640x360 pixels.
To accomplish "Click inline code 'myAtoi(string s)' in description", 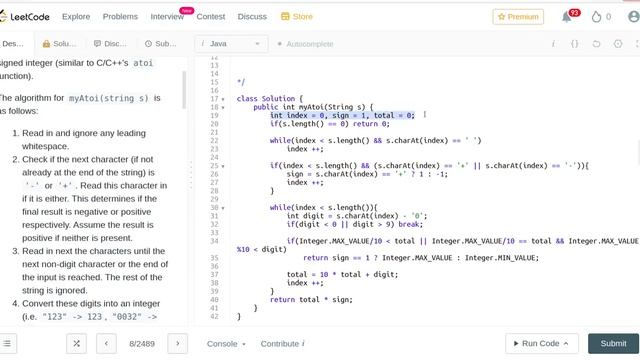I will (109, 98).
